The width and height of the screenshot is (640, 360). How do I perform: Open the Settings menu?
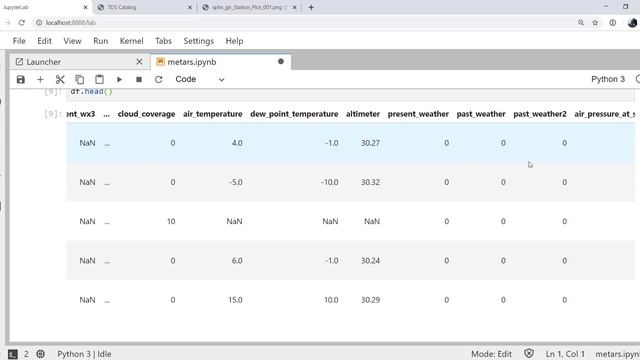[199, 41]
